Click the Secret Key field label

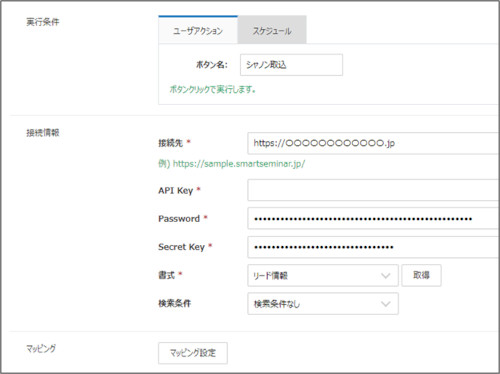tap(181, 247)
